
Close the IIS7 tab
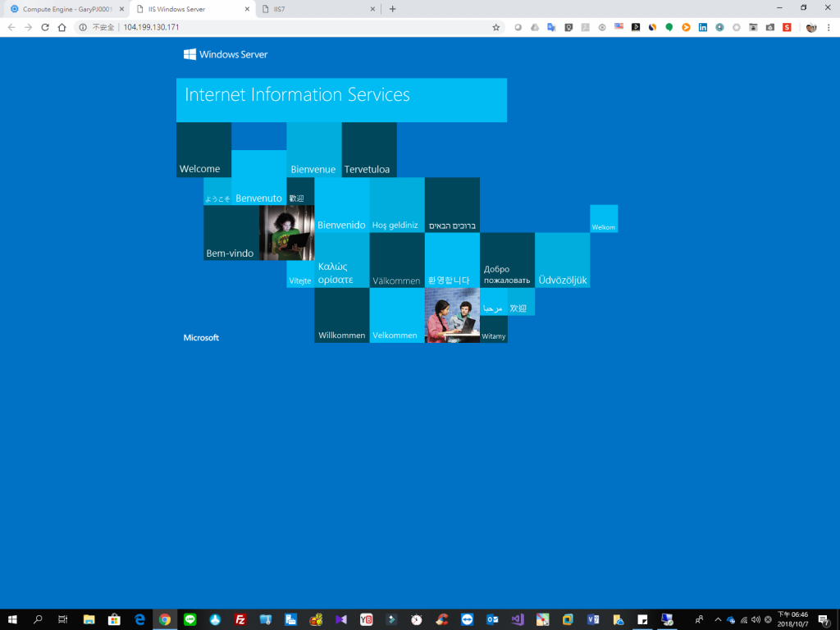pyautogui.click(x=373, y=9)
